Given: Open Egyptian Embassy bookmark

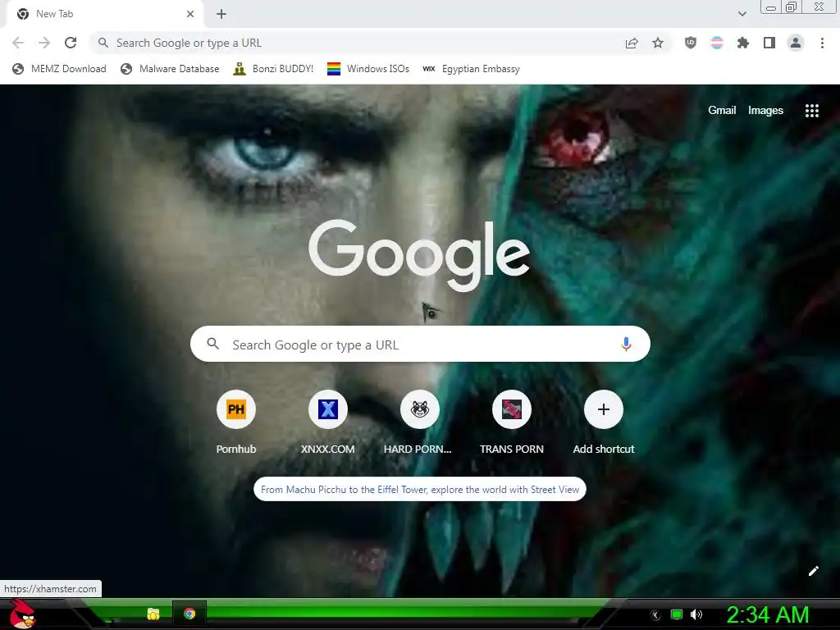Looking at the screenshot, I should pos(471,69).
